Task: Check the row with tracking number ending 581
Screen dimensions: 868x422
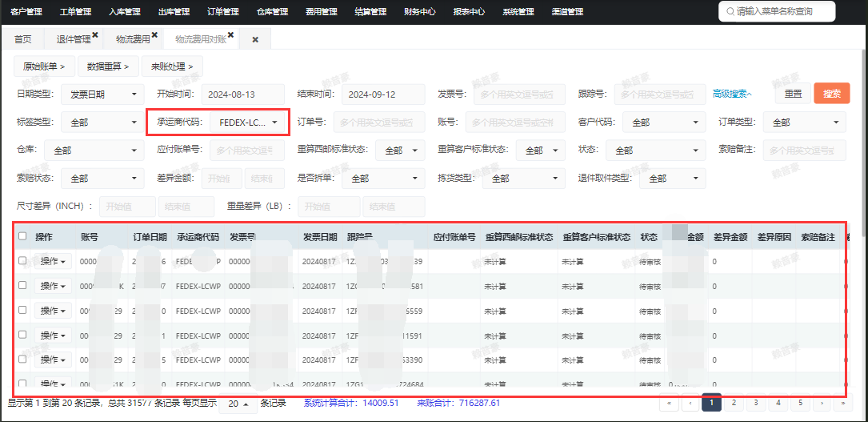Action: coord(22,285)
